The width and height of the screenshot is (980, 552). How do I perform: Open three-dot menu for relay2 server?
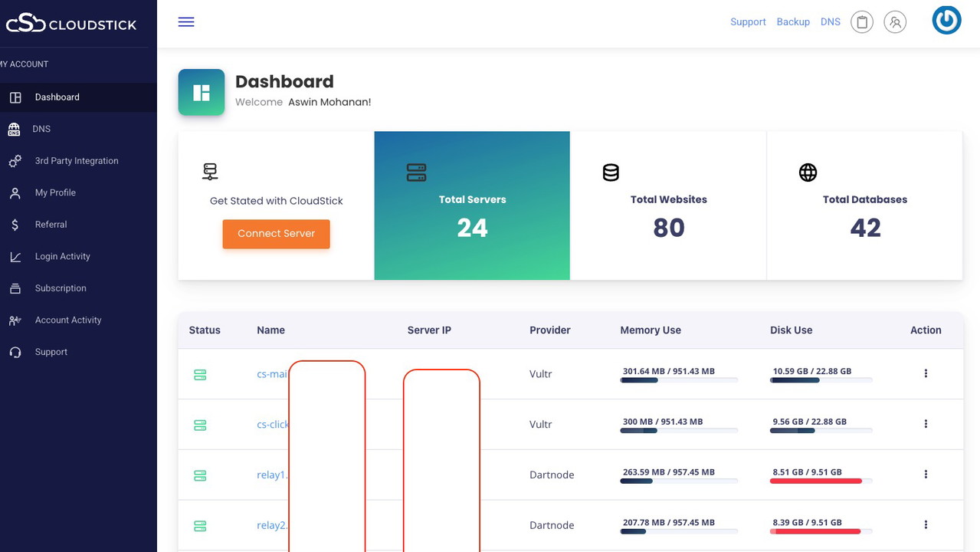[x=926, y=525]
